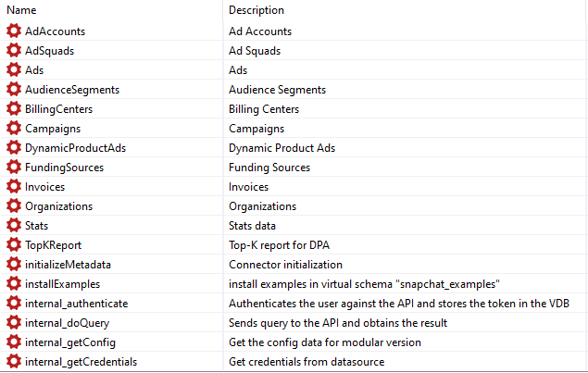This screenshot has width=588, height=373.
Task: Click the TopKReport gear icon
Action: click(13, 245)
